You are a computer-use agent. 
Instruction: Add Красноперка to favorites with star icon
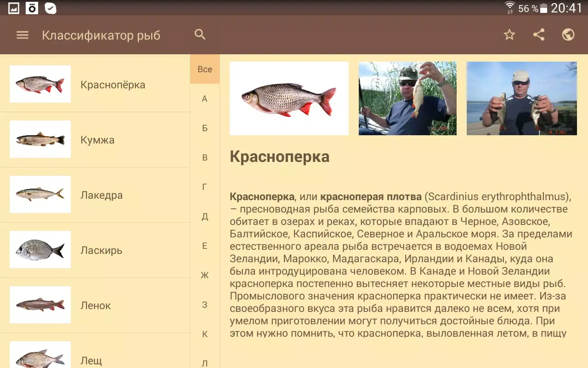click(x=509, y=35)
